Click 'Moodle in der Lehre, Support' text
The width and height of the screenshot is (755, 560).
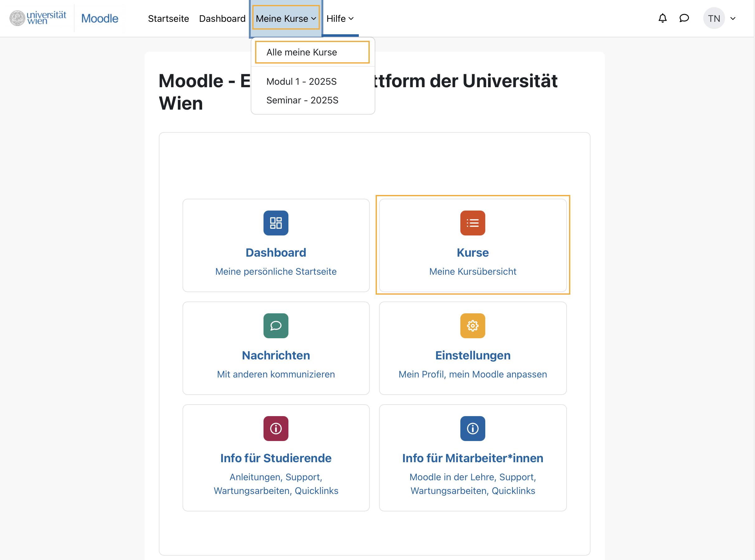pos(472,477)
